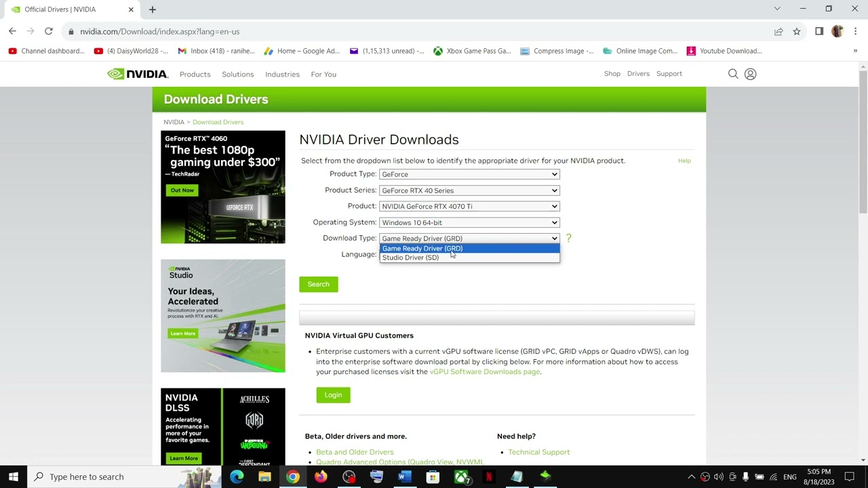The image size is (868, 488).
Task: Open the NVIDIA account profile icon
Action: 750,74
